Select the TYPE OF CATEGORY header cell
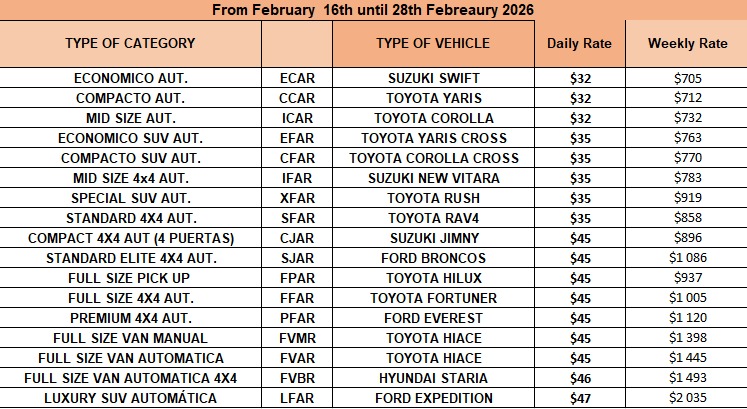The image size is (747, 409). tap(130, 43)
